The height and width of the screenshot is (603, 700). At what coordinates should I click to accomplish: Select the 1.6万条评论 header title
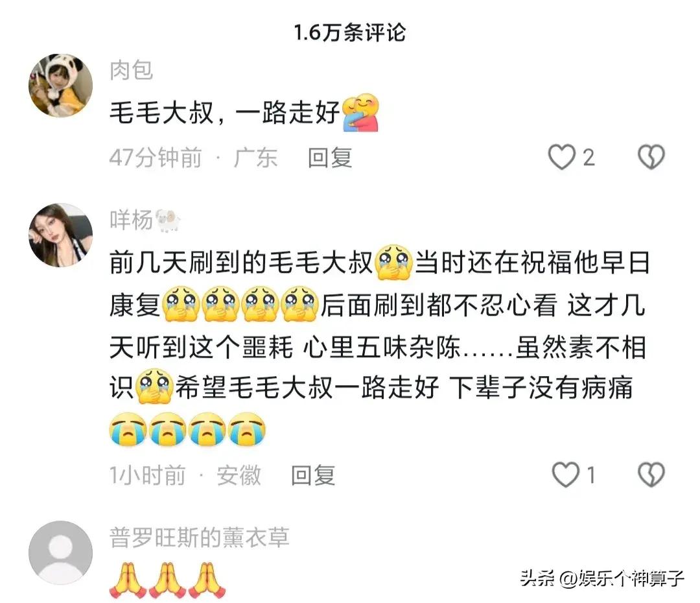[x=350, y=32]
